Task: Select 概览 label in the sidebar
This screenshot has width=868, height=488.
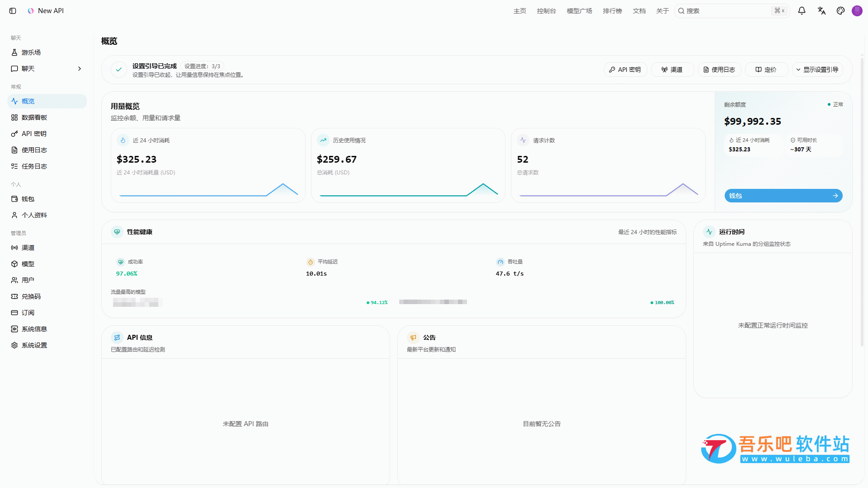Action: (28, 101)
